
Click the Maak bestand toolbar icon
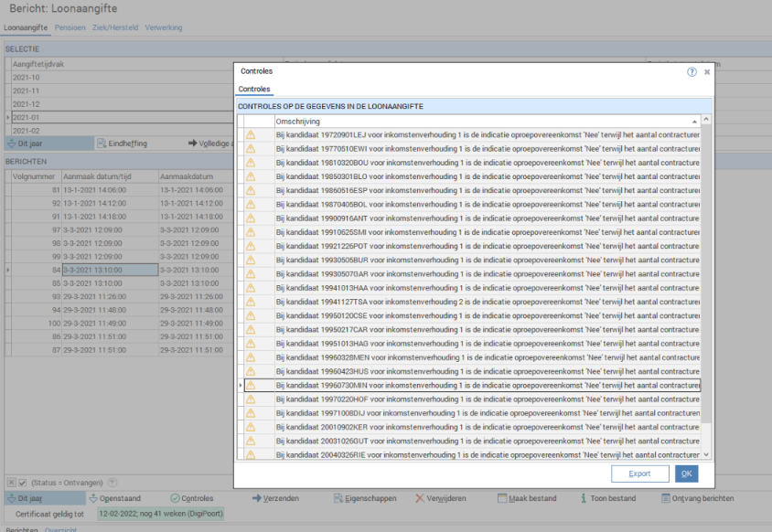502,498
